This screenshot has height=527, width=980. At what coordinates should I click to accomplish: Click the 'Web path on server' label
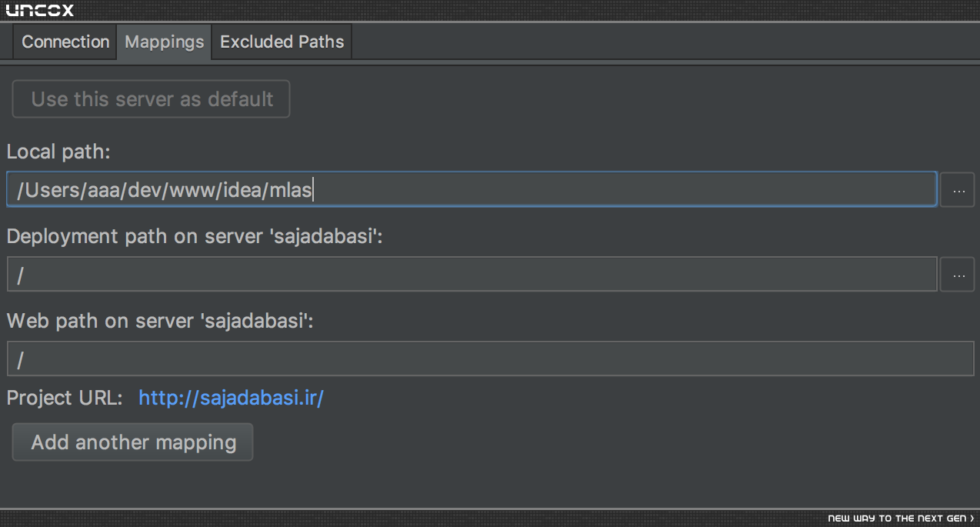[160, 321]
